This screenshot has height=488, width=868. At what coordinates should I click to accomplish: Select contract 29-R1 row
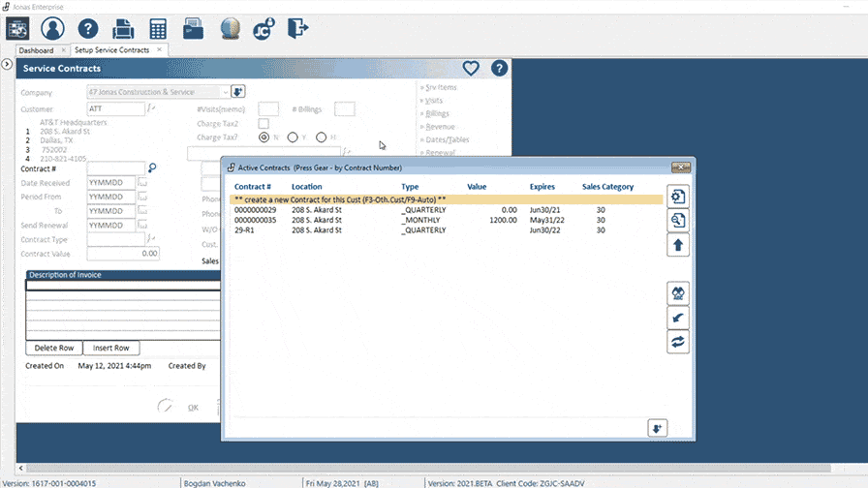pyautogui.click(x=447, y=230)
